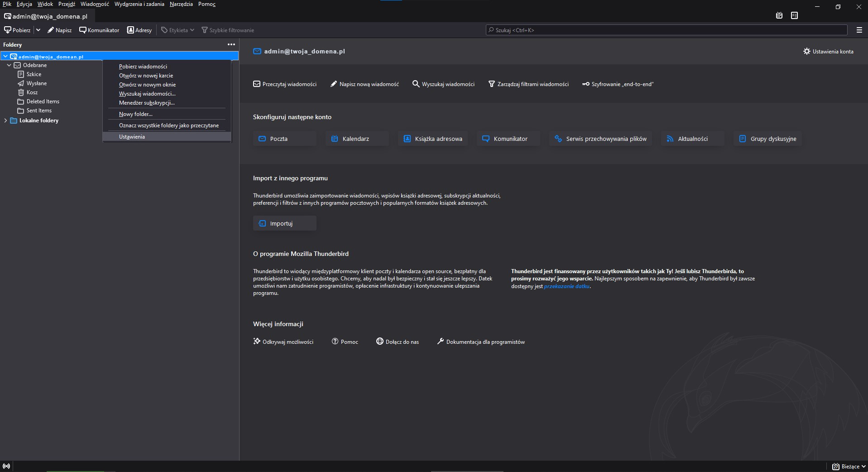This screenshot has height=472, width=868.
Task: Click Napisz nową wiadomość
Action: coord(365,84)
